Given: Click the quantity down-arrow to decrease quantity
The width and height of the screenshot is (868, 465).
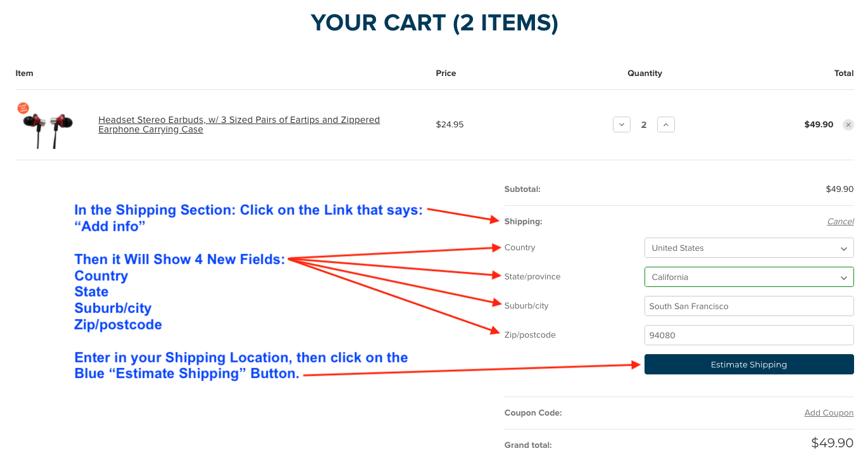Looking at the screenshot, I should pos(621,124).
